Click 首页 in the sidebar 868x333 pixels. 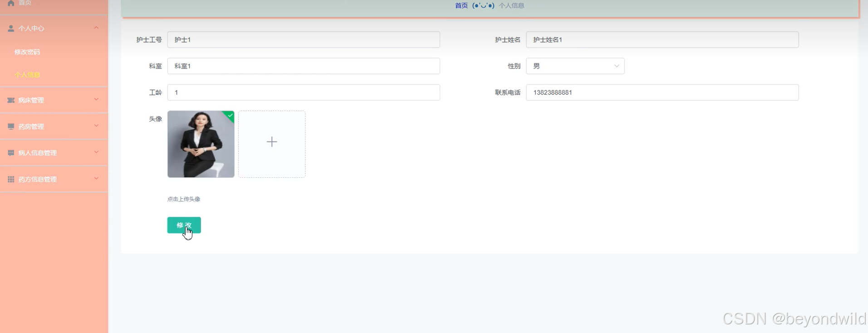25,3
